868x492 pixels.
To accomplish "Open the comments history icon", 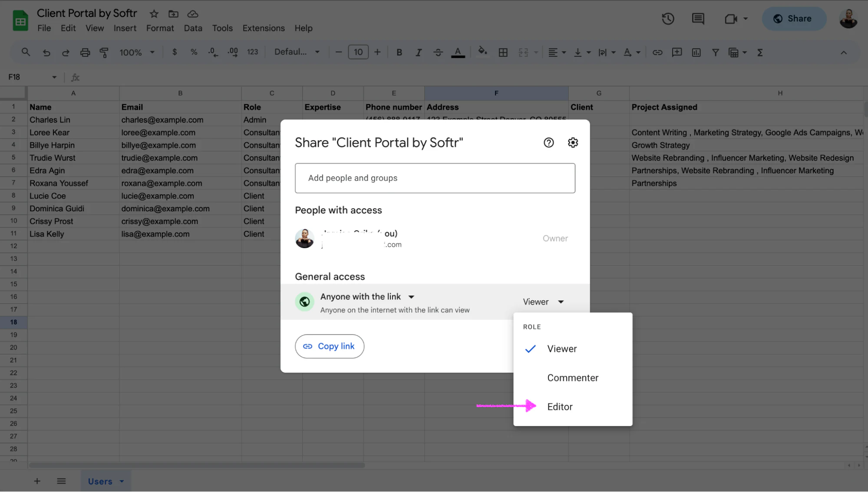I will click(x=698, y=19).
